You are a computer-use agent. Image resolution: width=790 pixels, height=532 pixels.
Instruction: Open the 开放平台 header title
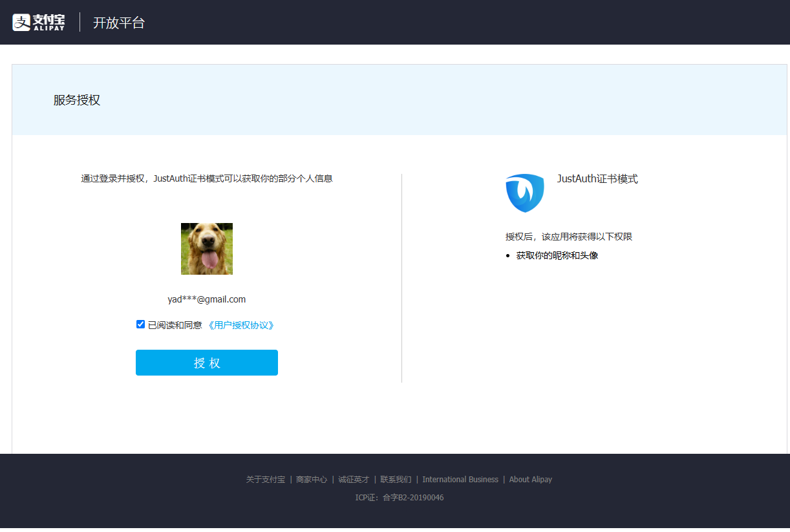(119, 23)
